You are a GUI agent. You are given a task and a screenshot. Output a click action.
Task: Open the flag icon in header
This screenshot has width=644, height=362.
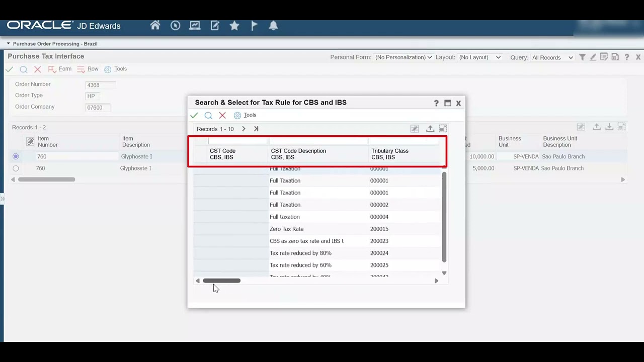coord(254,26)
